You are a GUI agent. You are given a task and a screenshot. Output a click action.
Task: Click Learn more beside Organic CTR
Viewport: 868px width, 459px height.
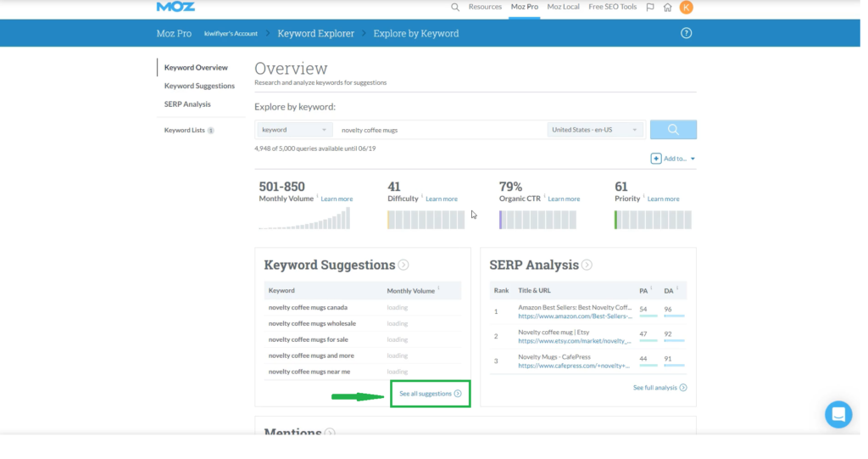coord(564,199)
